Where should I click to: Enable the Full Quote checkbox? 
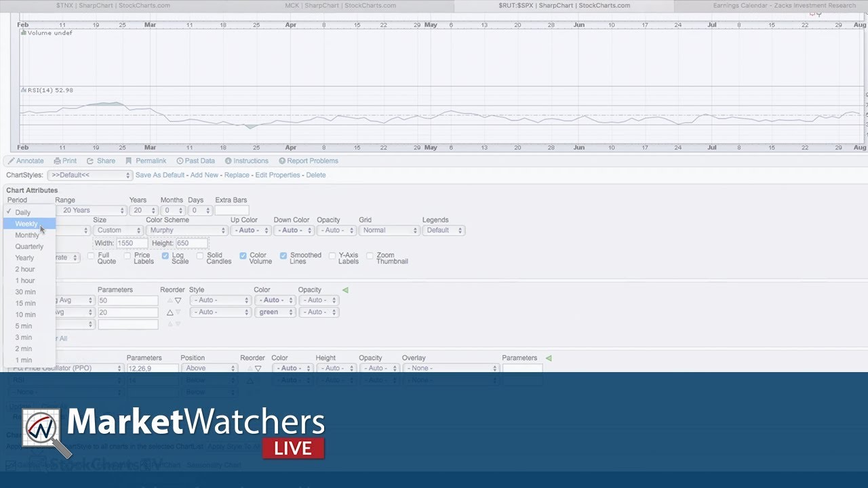coord(91,256)
